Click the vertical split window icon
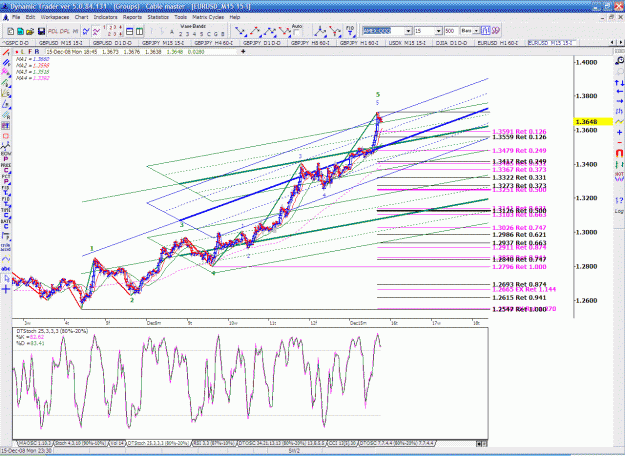 coord(139,31)
